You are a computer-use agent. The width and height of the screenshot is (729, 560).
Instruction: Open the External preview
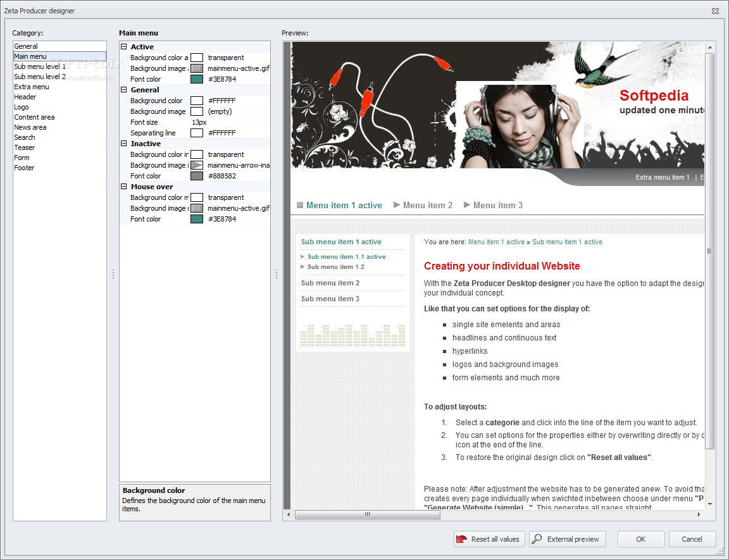[x=567, y=539]
